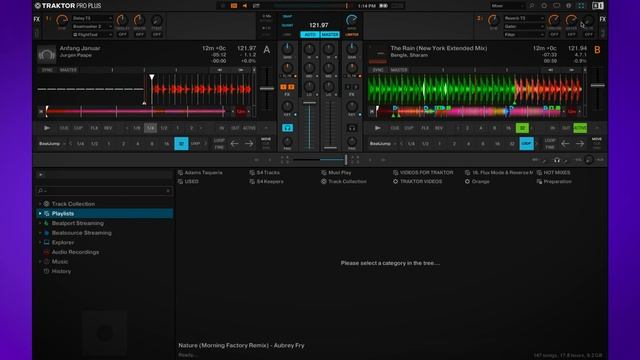640x360 pixels.
Task: Set loop IN point on Deck A
Action: click(x=221, y=128)
